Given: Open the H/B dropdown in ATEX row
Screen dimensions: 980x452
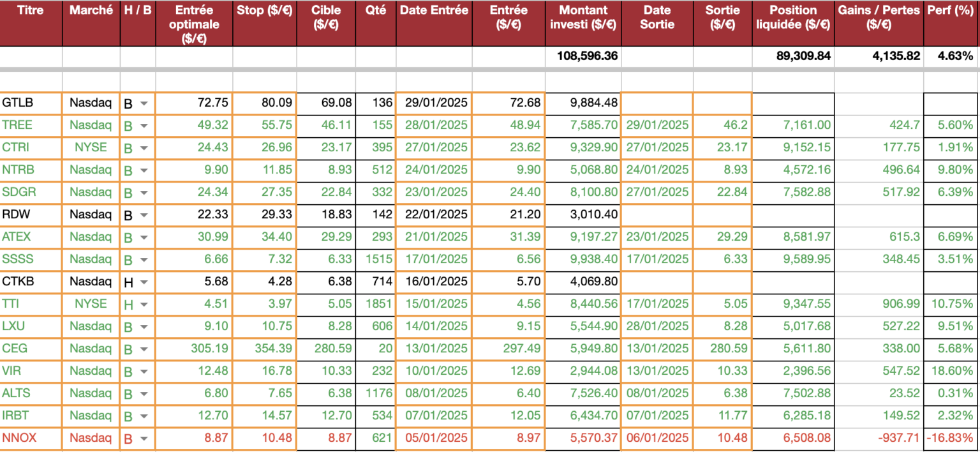Looking at the screenshot, I should 144,237.
